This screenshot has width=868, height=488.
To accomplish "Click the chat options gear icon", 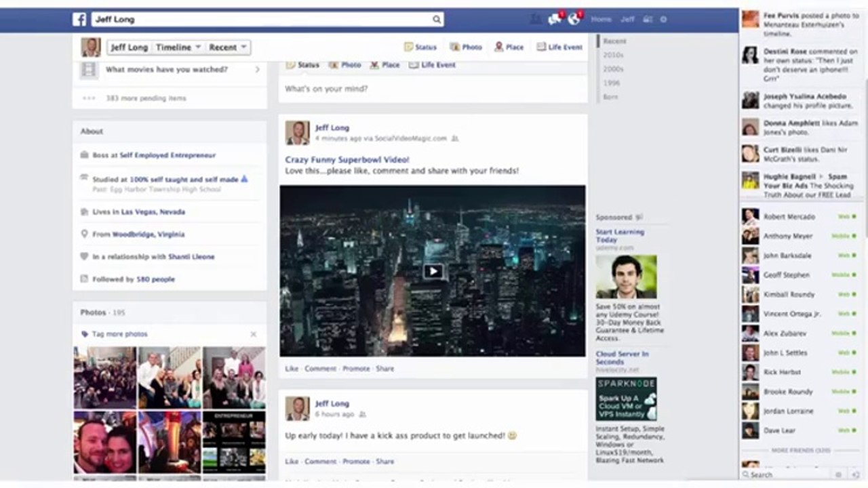I will tap(838, 475).
